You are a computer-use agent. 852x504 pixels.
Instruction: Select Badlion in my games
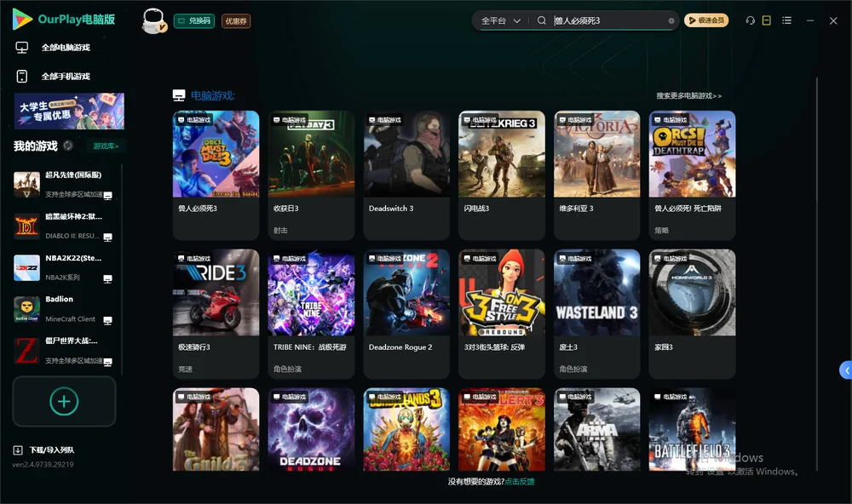[65, 309]
